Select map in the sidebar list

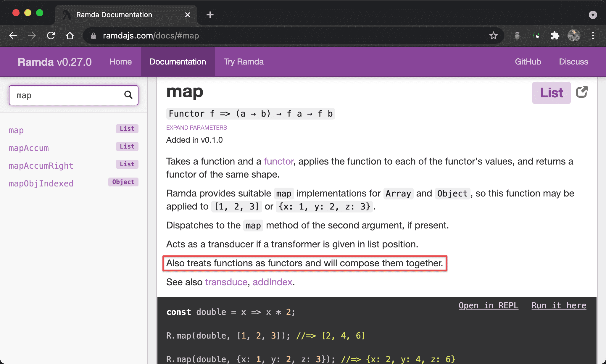(16, 130)
